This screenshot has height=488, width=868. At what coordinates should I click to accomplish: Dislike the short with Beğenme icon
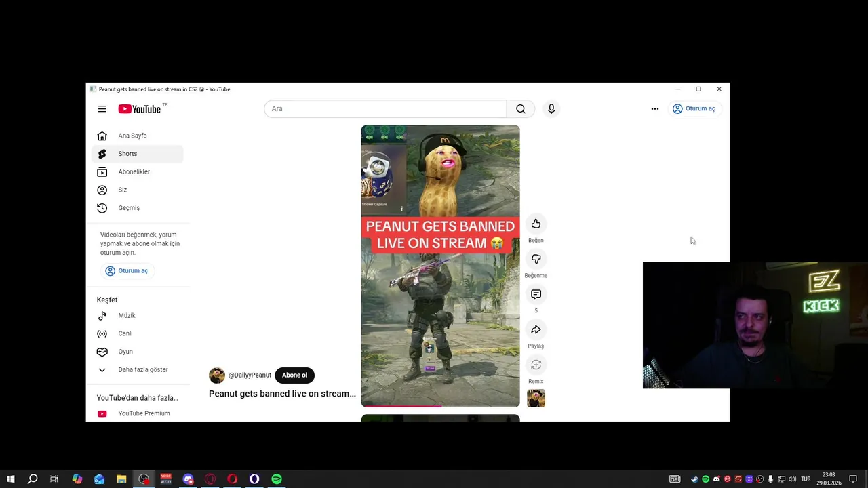tap(536, 259)
